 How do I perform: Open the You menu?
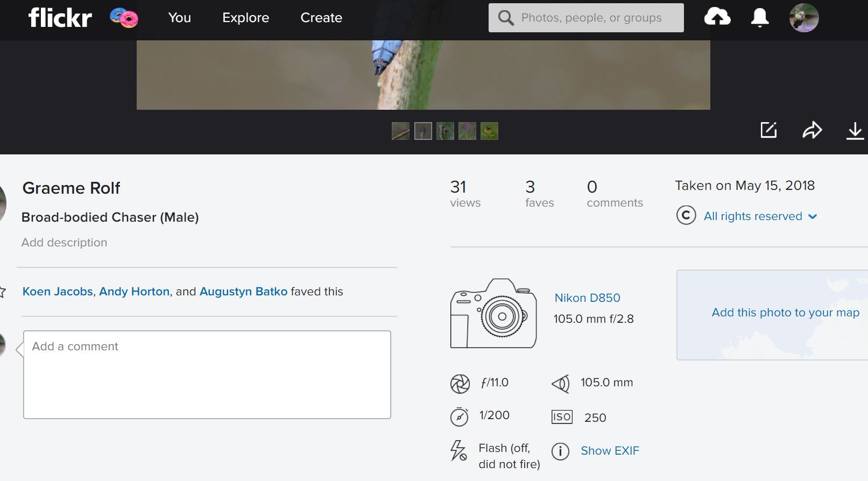click(180, 18)
